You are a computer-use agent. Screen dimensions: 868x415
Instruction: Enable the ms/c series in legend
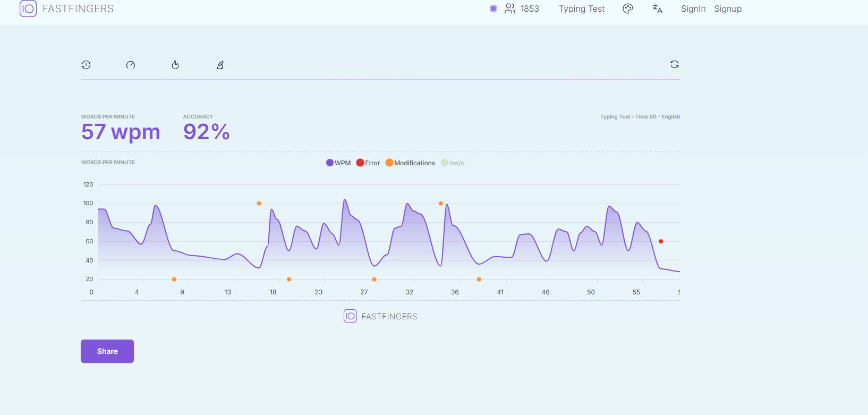[453, 163]
